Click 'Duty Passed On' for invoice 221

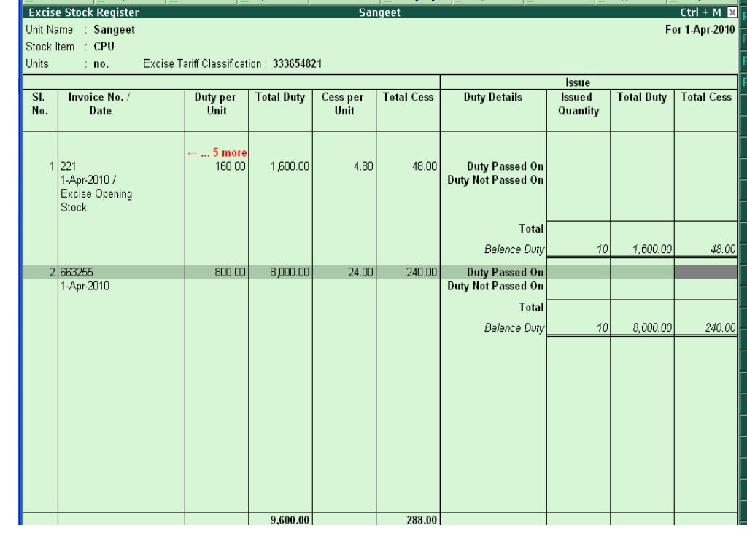coord(505,166)
